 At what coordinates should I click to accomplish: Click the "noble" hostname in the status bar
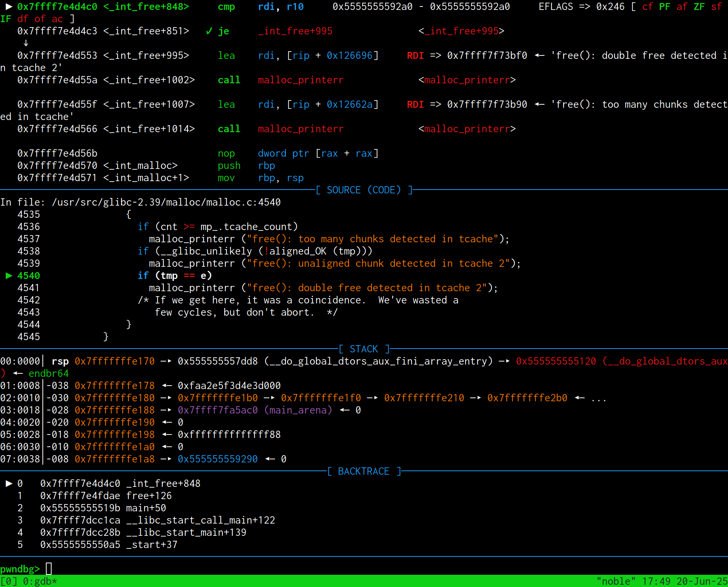pyautogui.click(x=616, y=581)
